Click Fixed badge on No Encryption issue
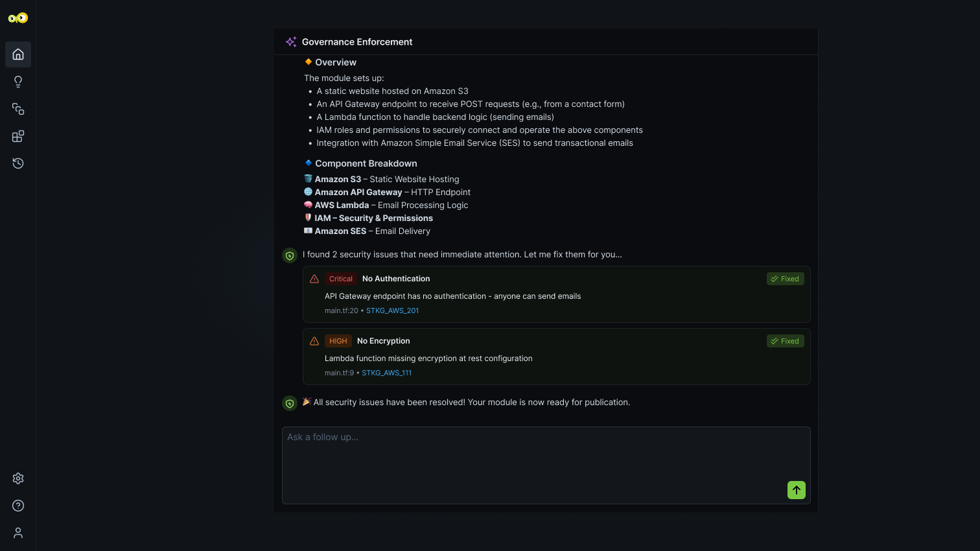 pos(785,340)
